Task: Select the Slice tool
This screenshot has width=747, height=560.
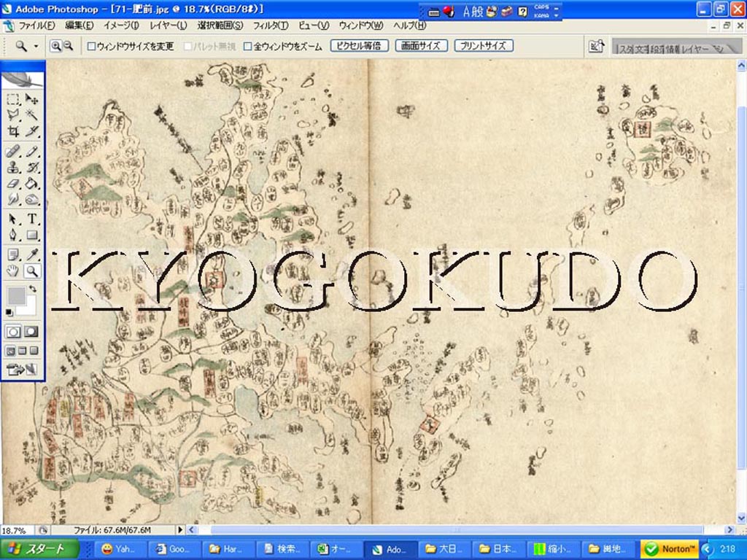Action: [31, 131]
